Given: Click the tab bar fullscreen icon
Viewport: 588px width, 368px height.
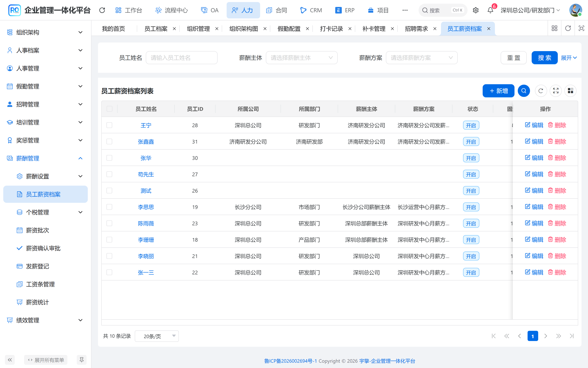Looking at the screenshot, I should point(581,28).
